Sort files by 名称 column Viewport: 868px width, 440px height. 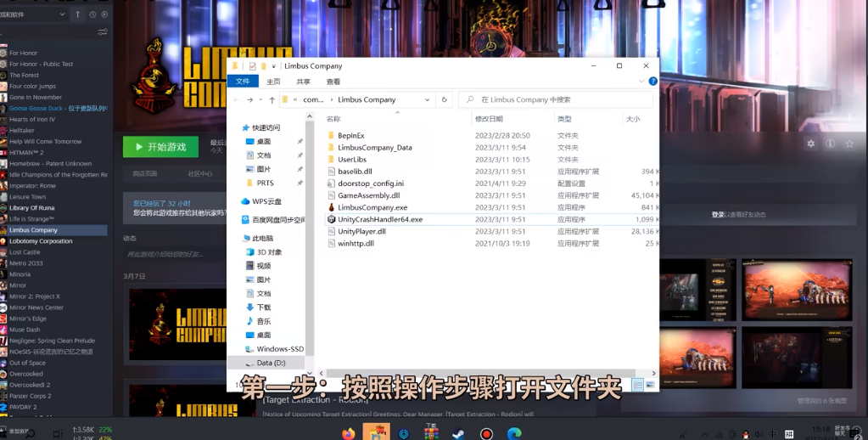coord(333,119)
